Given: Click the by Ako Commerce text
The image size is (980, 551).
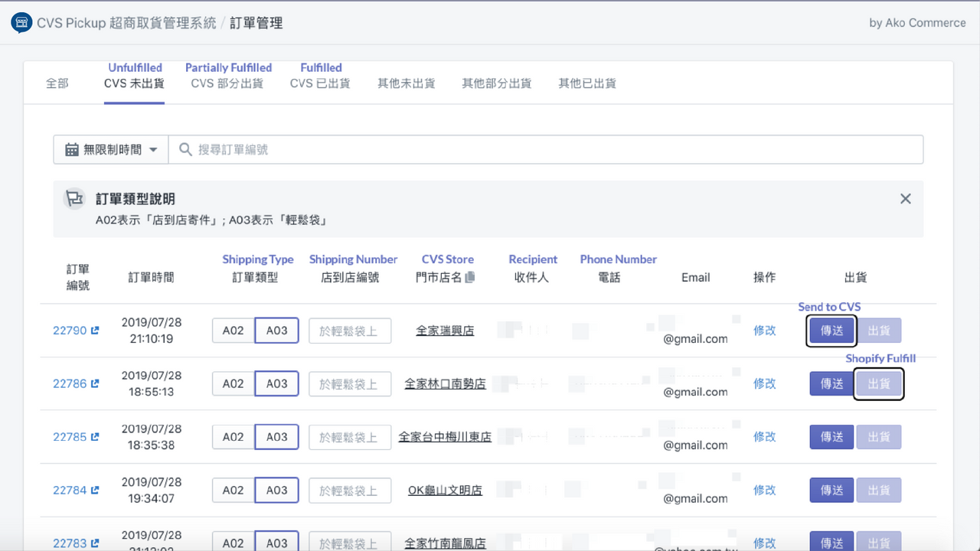Looking at the screenshot, I should [x=917, y=23].
